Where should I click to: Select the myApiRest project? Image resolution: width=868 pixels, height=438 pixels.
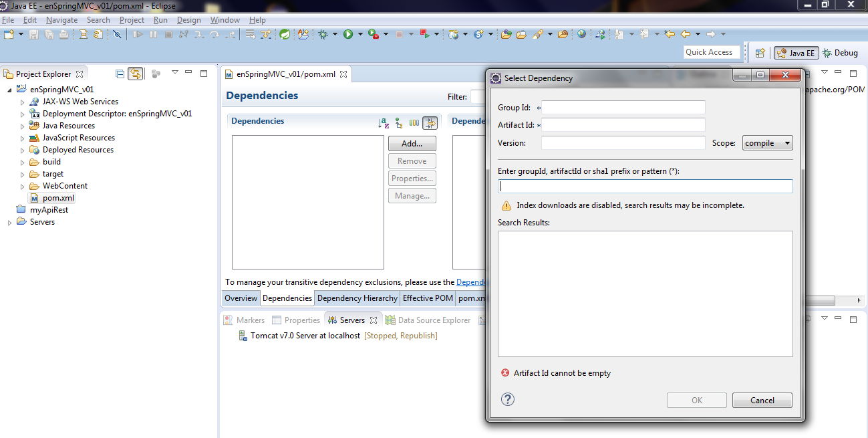[49, 210]
